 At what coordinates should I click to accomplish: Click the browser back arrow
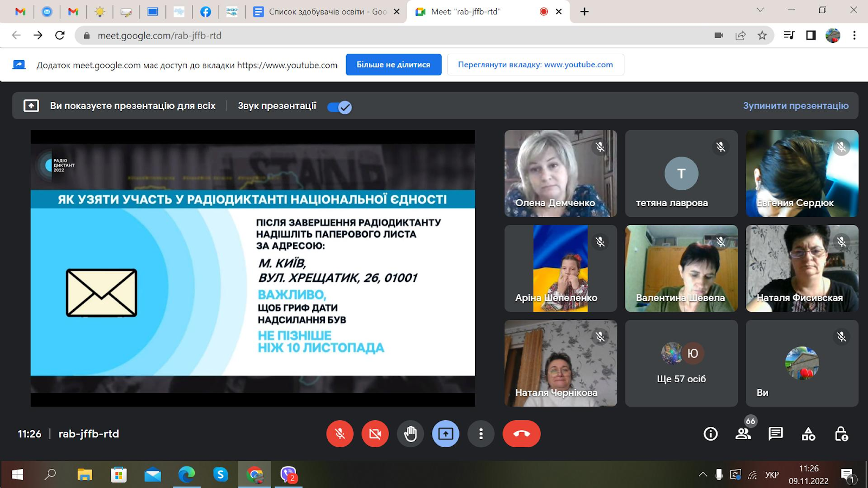[16, 35]
